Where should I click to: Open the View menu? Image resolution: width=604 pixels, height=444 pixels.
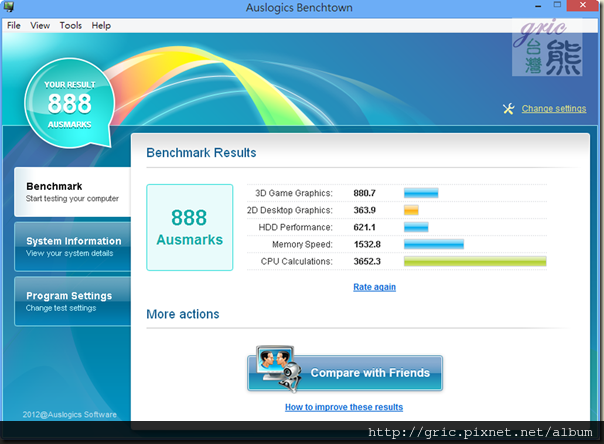pos(40,25)
